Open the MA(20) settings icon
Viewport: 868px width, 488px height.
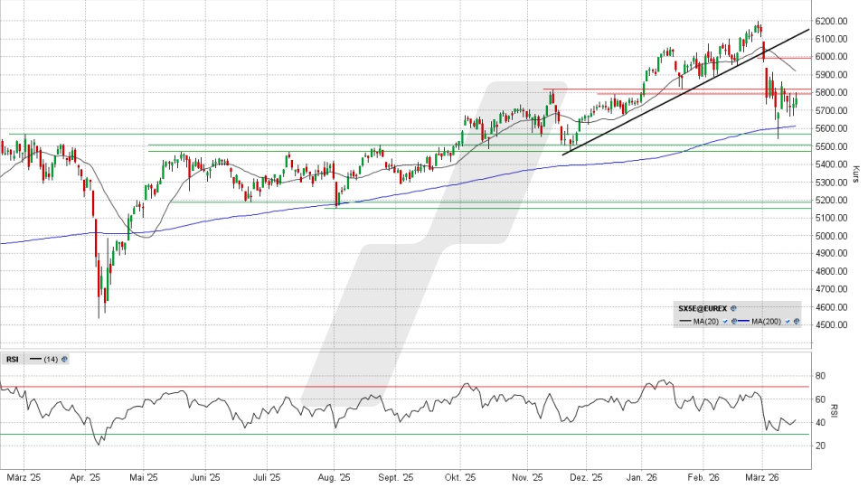[733, 322]
